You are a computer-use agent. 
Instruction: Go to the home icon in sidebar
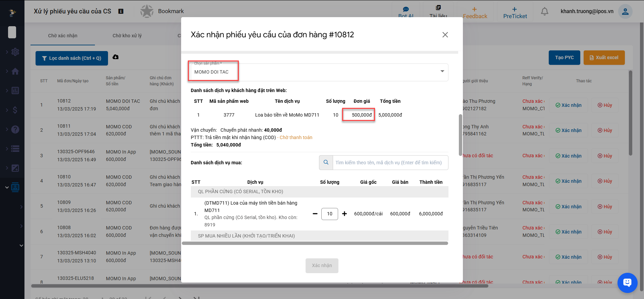coord(15,71)
